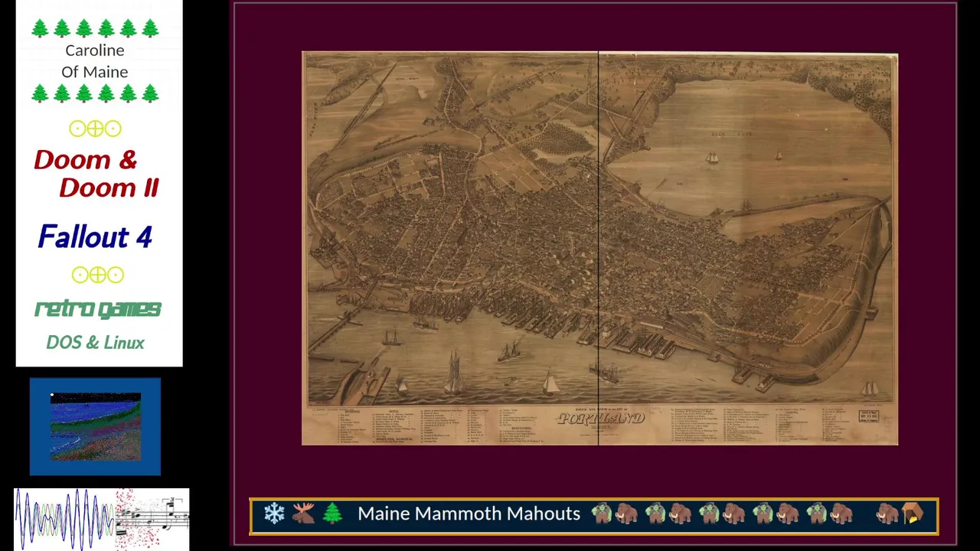Click the yellow circle symbols below Fallout 4

[97, 275]
